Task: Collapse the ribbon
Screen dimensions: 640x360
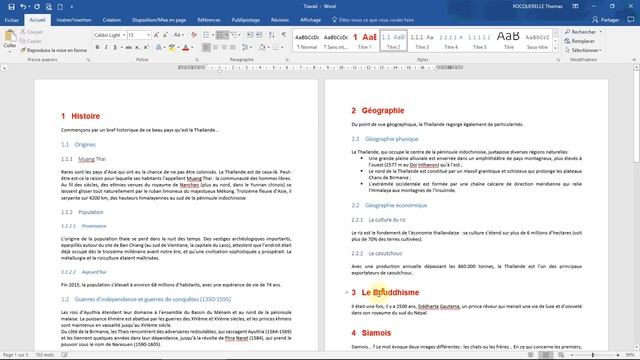Action: click(x=634, y=60)
